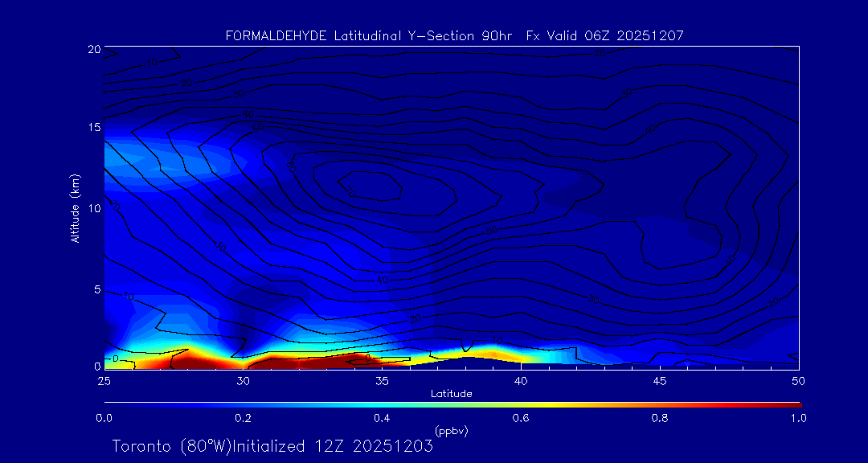Click the 0.0 value on the color bar
The height and width of the screenshot is (463, 868).
104,418
